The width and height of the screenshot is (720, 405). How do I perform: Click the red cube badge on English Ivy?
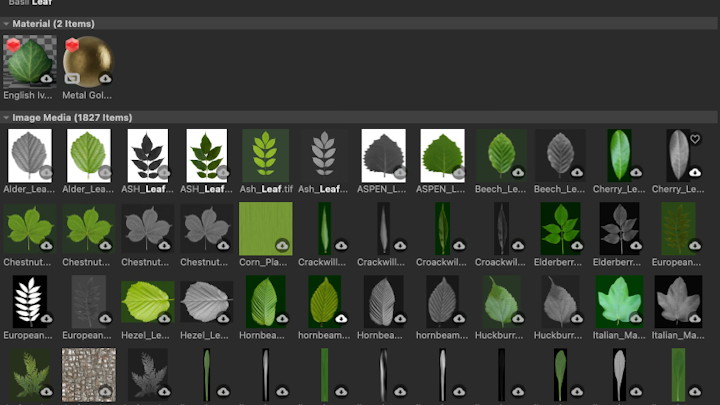click(14, 46)
